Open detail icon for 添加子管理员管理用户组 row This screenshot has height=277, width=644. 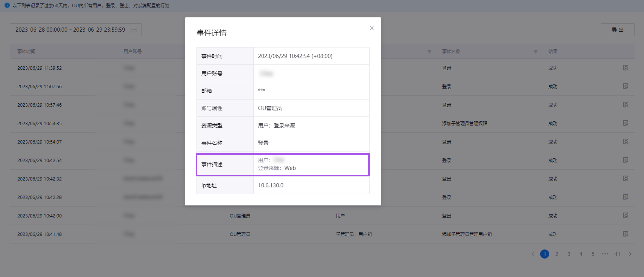(x=625, y=234)
